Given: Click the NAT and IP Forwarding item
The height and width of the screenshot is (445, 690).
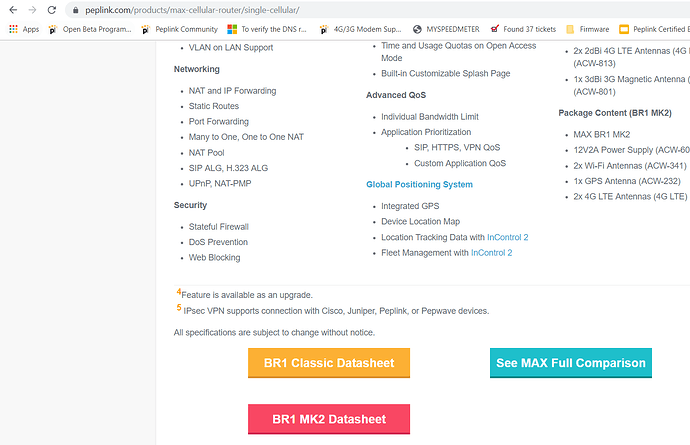Looking at the screenshot, I should point(232,91).
